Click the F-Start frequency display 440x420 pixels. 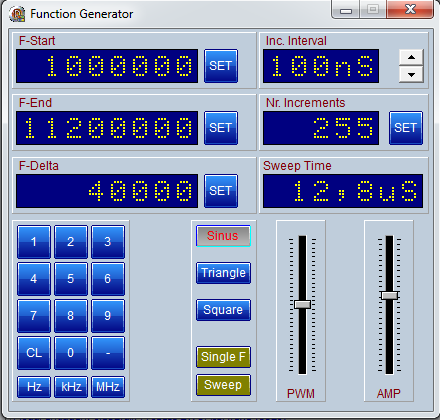click(107, 66)
